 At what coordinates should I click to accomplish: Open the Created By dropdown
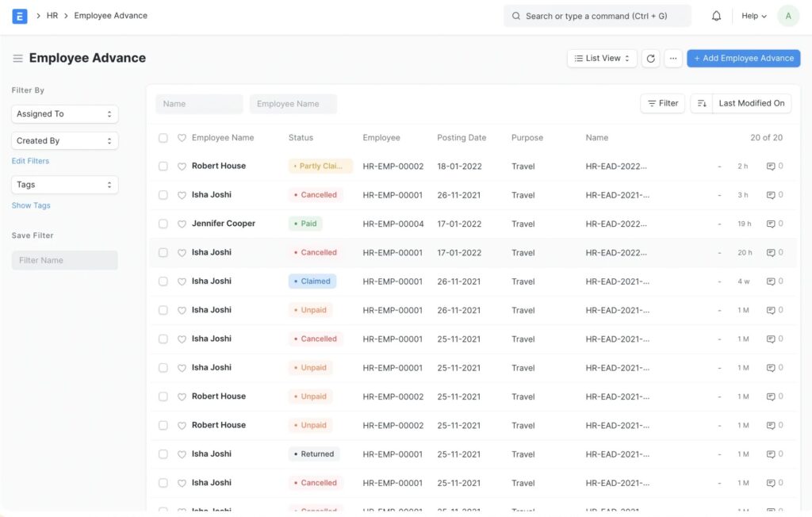pos(65,141)
